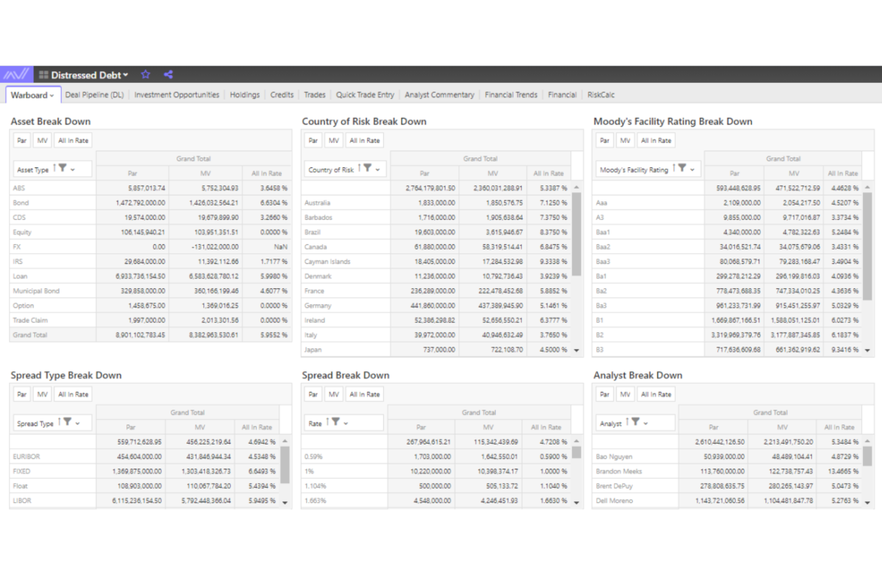The height and width of the screenshot is (588, 882).
Task: Open filter icon on Country of Risk
Action: coord(368,169)
